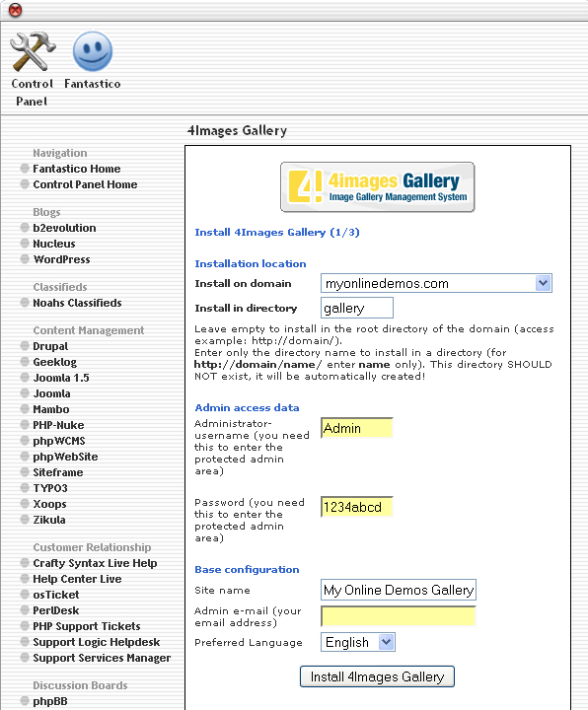The height and width of the screenshot is (710, 588).
Task: Open Support Services Manager
Action: 102,658
